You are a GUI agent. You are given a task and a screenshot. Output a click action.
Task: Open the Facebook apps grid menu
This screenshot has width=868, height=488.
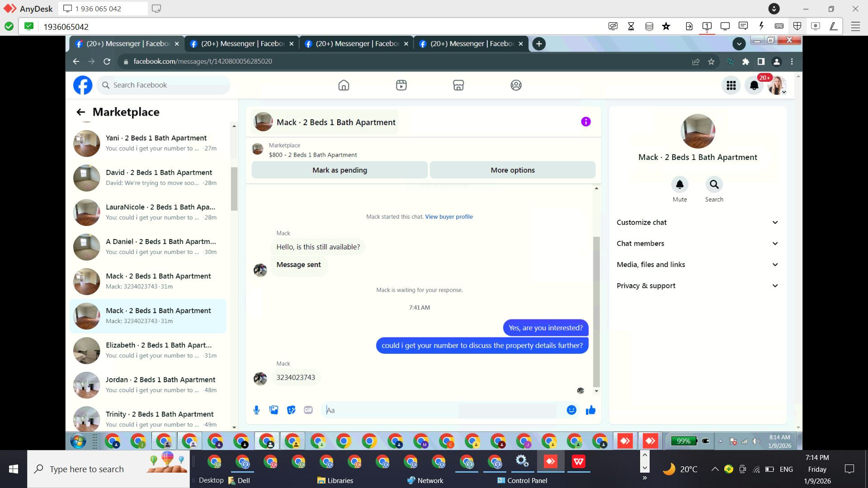point(731,85)
